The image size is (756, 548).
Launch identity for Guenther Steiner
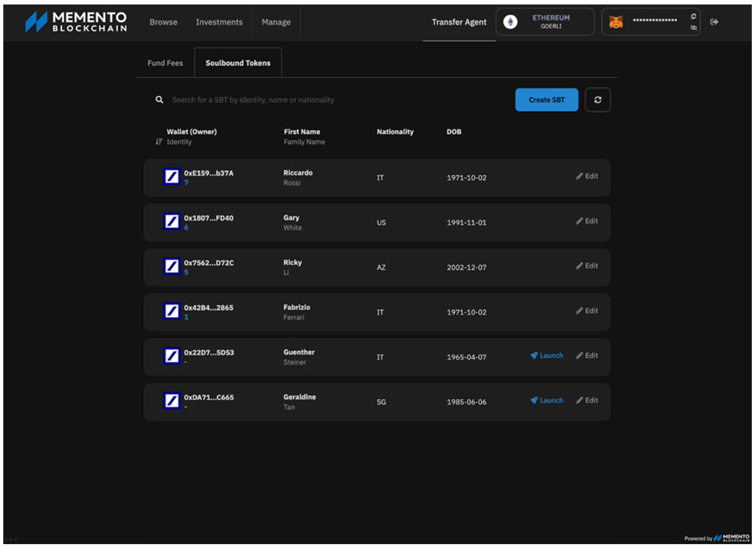coord(547,356)
